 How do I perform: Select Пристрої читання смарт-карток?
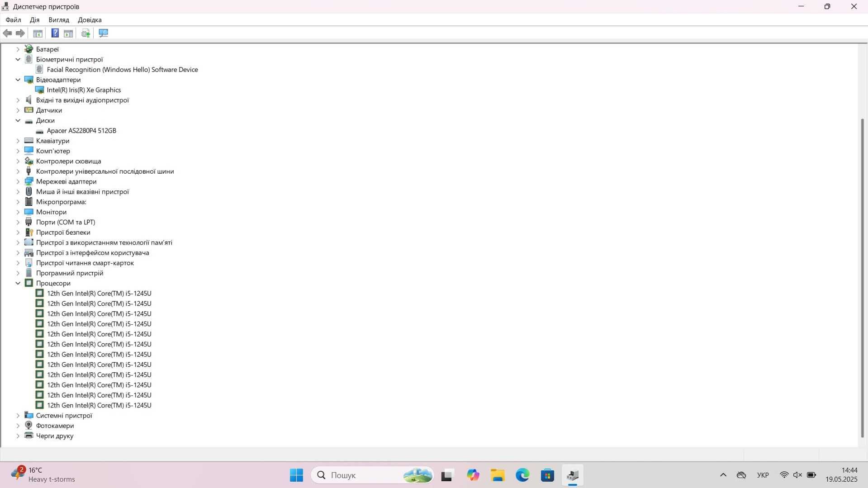click(85, 263)
